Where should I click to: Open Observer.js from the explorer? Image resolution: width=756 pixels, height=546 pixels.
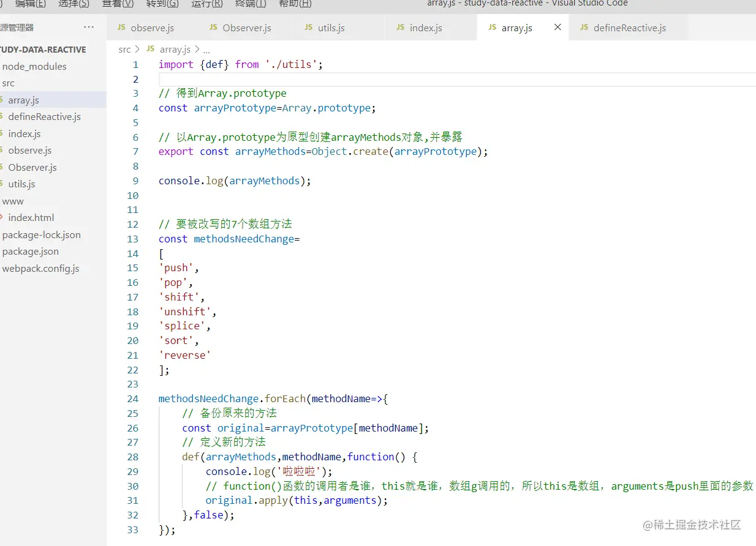tap(32, 167)
